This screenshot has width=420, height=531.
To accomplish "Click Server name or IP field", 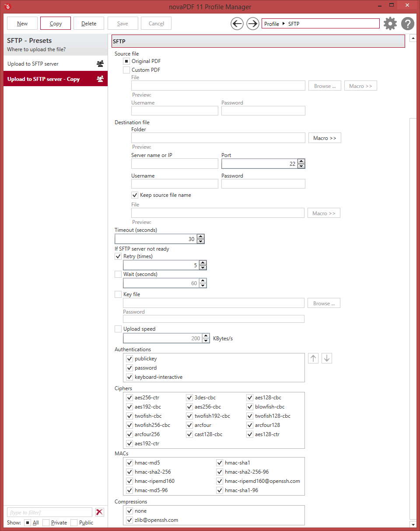I will tap(175, 164).
